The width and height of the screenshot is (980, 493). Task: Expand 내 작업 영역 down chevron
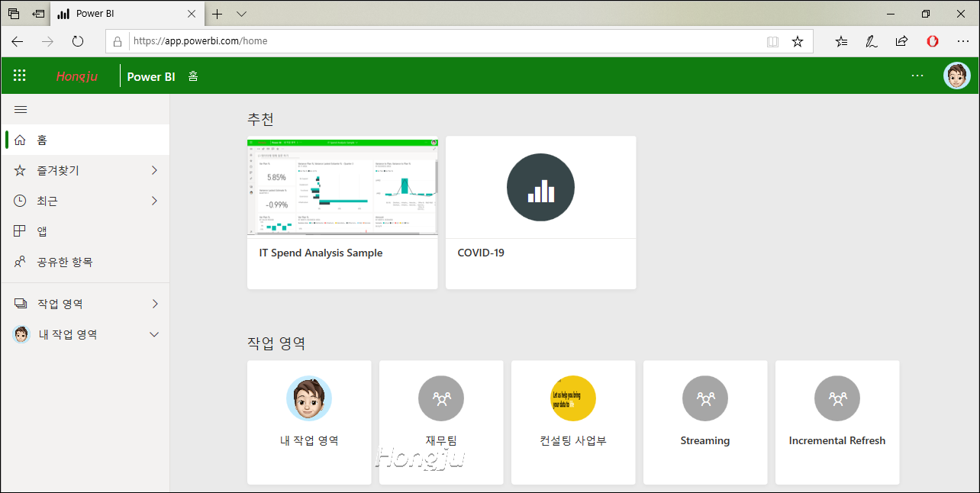click(154, 334)
